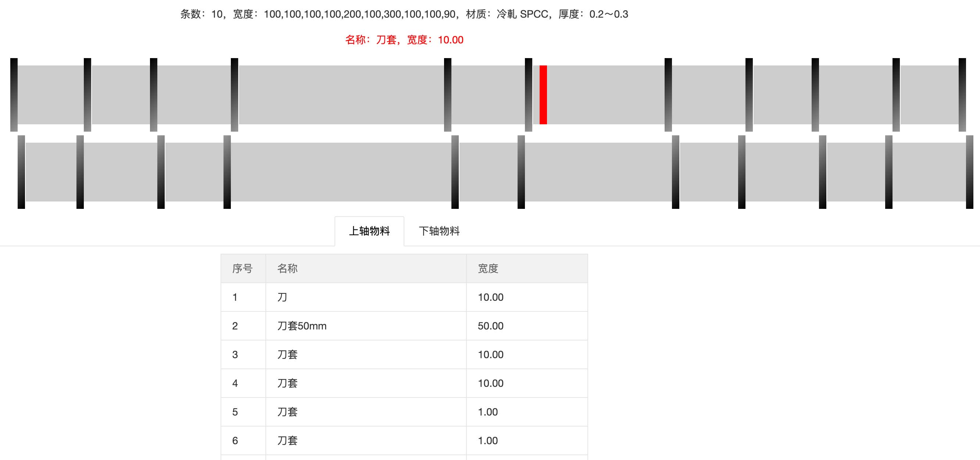Select the 上轴物料 tab
The height and width of the screenshot is (460, 980).
369,231
